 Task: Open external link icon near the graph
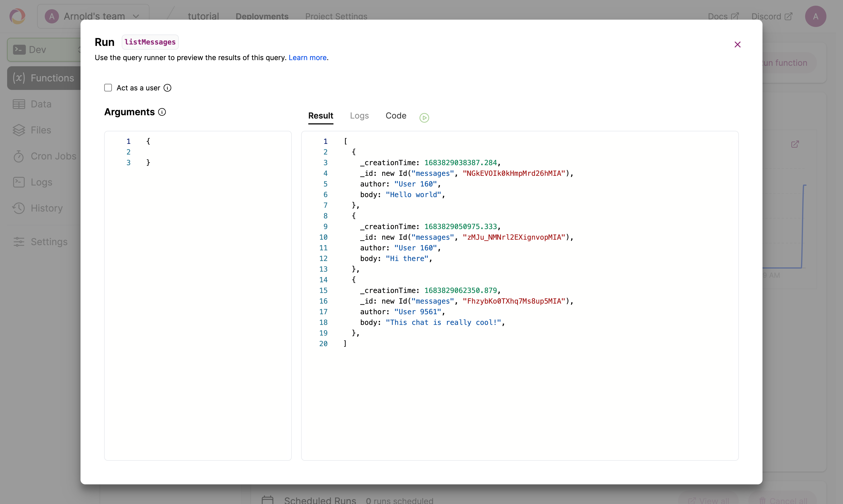(x=795, y=144)
